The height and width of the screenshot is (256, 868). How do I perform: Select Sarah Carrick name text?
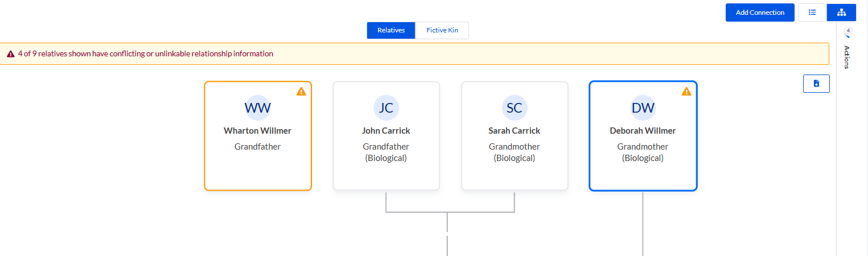[x=515, y=131]
